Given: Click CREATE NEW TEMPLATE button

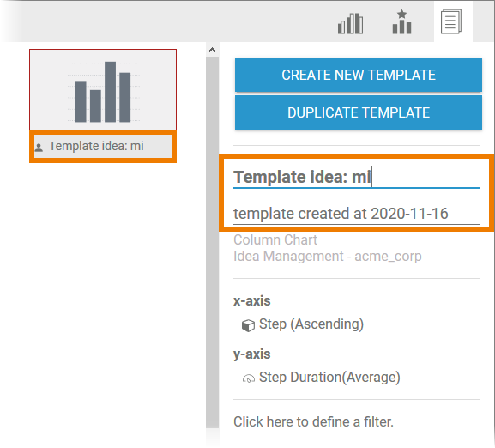Looking at the screenshot, I should [359, 75].
